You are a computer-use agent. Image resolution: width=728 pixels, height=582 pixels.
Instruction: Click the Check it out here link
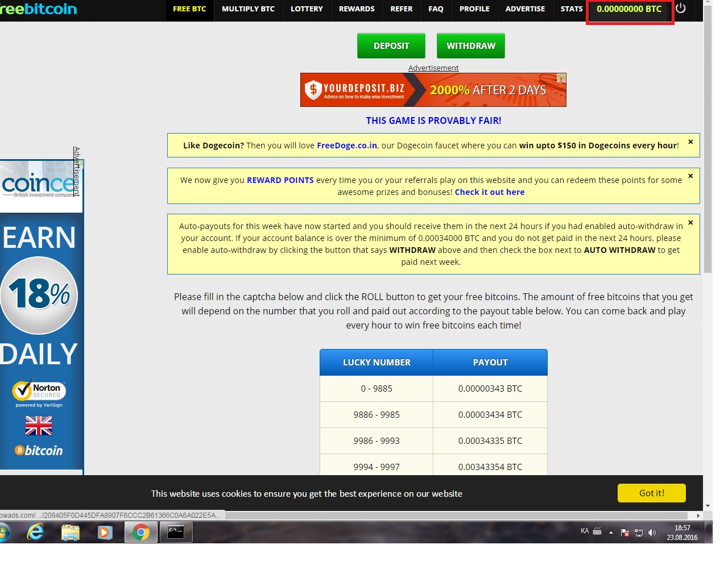490,192
